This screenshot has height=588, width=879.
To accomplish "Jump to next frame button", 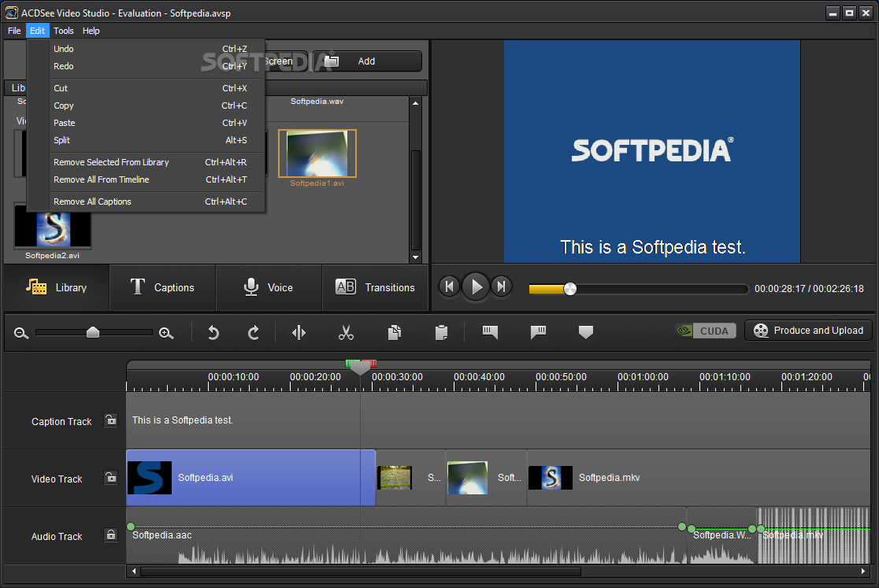I will [501, 287].
